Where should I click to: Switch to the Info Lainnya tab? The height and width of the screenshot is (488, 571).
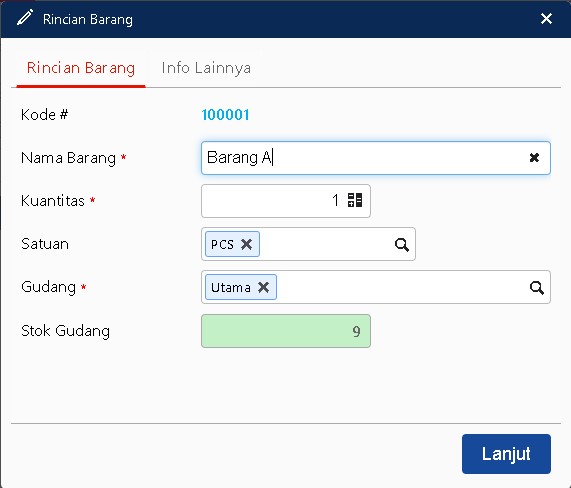click(206, 68)
